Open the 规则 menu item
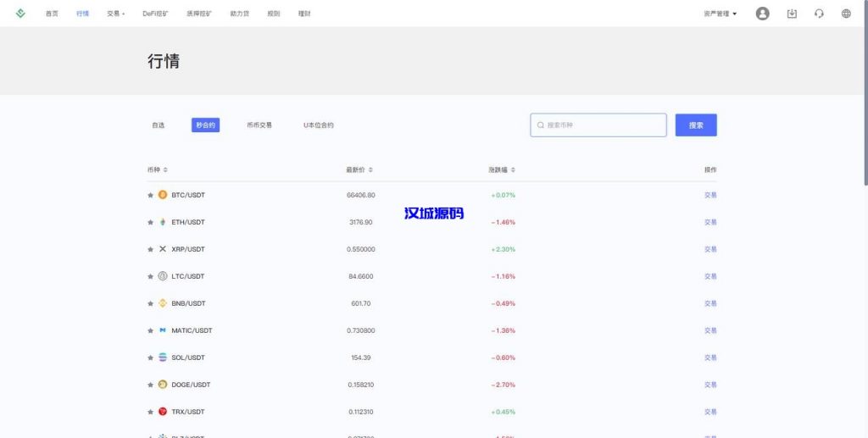The image size is (868, 438). point(274,14)
